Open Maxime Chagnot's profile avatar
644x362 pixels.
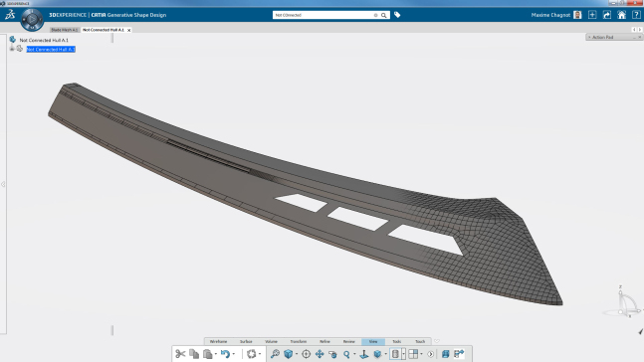tap(577, 15)
